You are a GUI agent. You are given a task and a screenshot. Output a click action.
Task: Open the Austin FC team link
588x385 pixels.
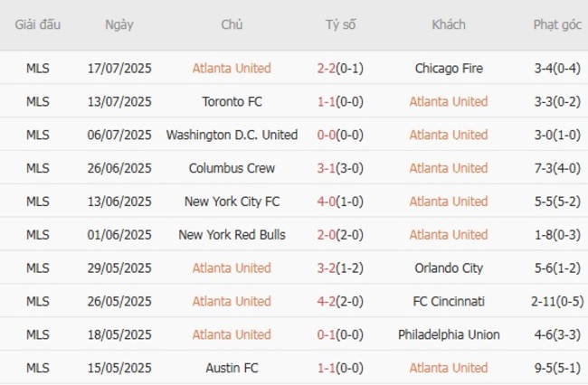pos(232,369)
